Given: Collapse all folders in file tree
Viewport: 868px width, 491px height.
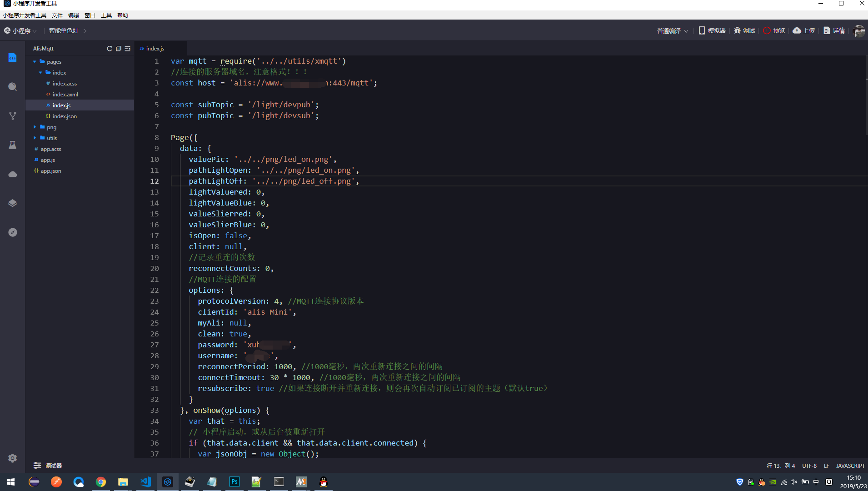Looking at the screenshot, I should pyautogui.click(x=118, y=49).
